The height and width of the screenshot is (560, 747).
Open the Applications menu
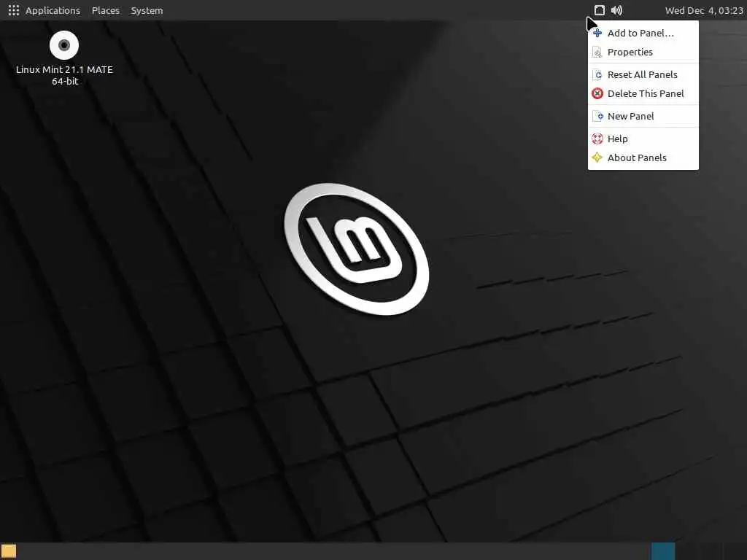coord(44,10)
